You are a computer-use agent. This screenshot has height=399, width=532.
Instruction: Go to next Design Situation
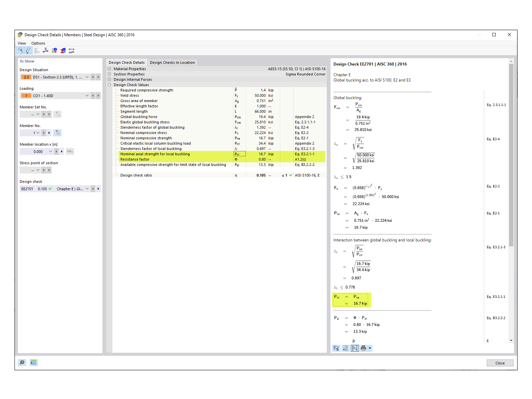click(x=98, y=77)
